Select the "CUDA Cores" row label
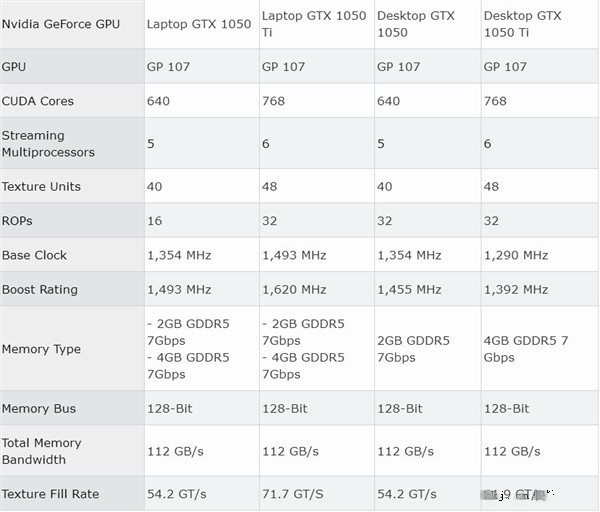 (38, 101)
